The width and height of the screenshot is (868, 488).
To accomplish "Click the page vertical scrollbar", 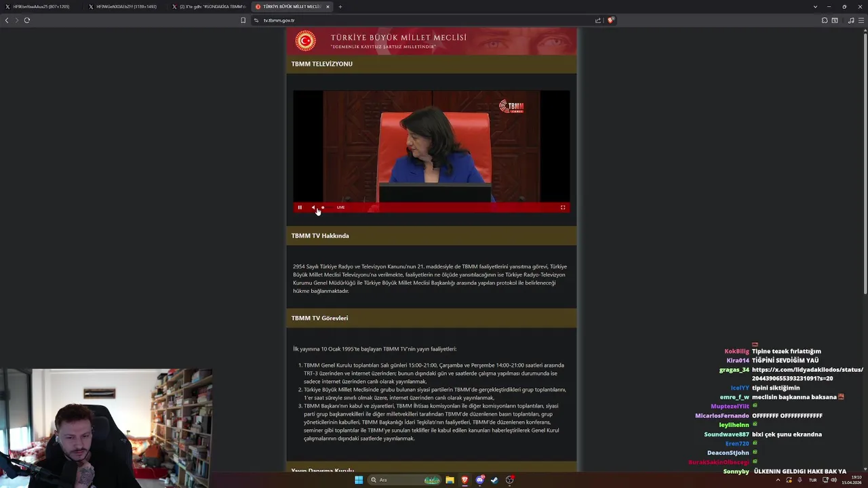I will coord(865,163).
